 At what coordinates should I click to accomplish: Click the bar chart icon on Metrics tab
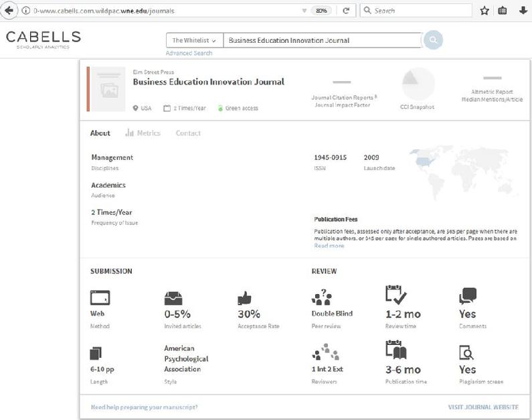(x=129, y=133)
